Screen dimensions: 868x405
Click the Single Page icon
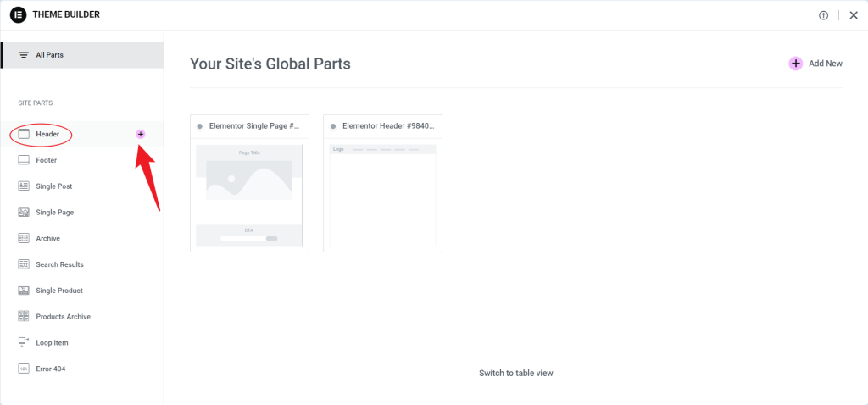tap(23, 212)
